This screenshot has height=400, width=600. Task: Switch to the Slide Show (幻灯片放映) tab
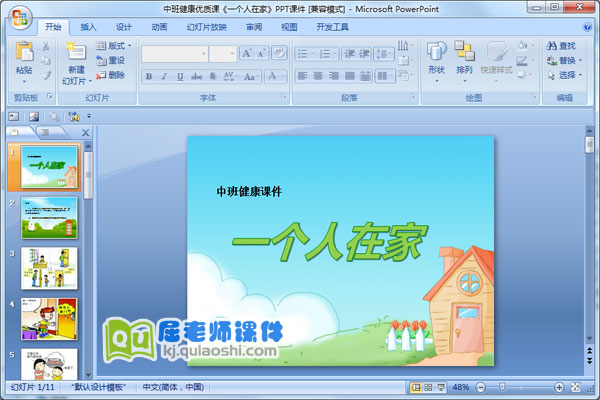point(207,27)
